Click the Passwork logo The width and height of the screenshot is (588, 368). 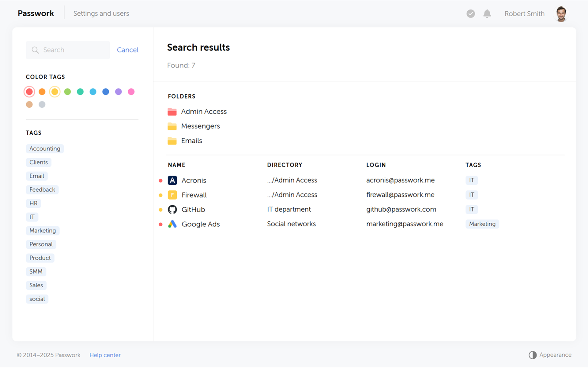pos(36,13)
